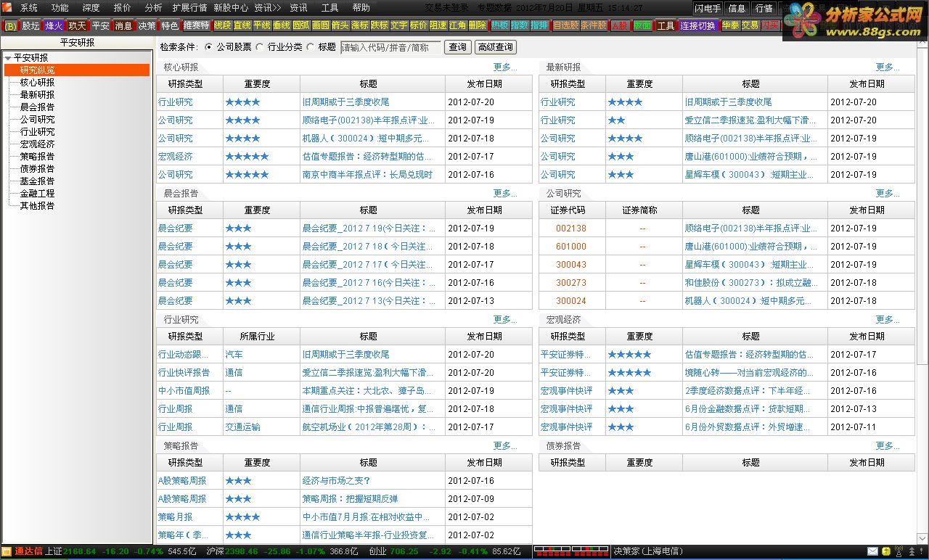Screen dimensions: 929x560
Task: Click the 高级查询 advanced search button
Action: coord(495,47)
